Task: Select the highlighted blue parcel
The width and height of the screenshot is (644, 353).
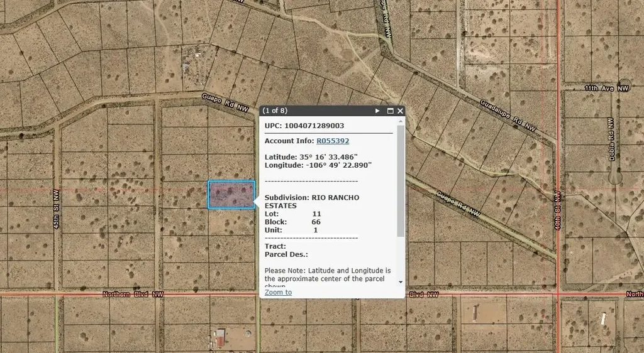Action: click(x=231, y=195)
